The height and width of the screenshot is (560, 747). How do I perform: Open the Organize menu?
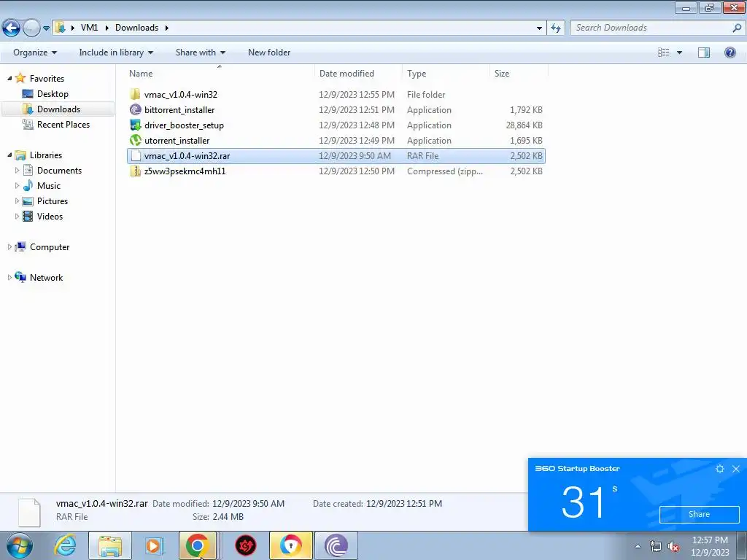click(x=35, y=52)
